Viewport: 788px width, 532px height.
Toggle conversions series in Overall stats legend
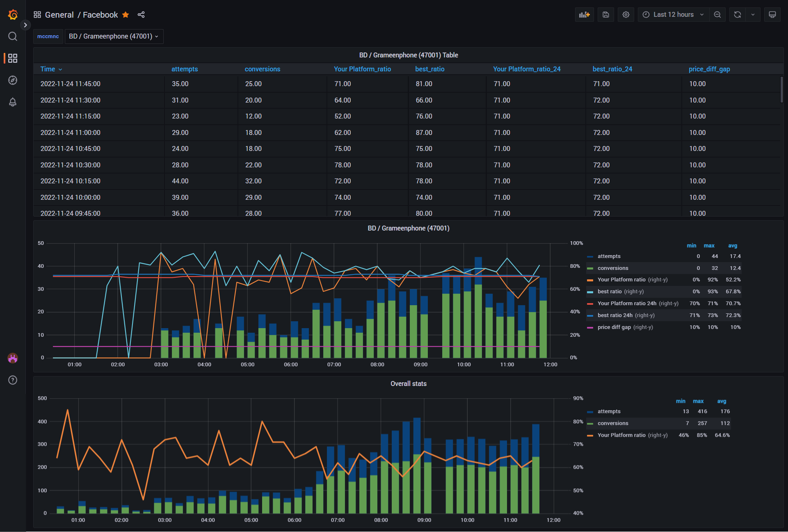613,423
